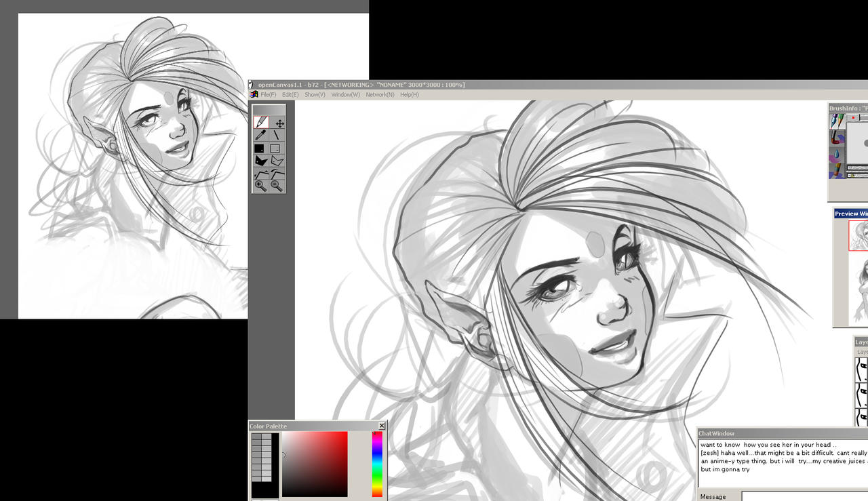Image resolution: width=868 pixels, height=501 pixels.
Task: Click the BrushInfo panel title
Action: [848, 108]
